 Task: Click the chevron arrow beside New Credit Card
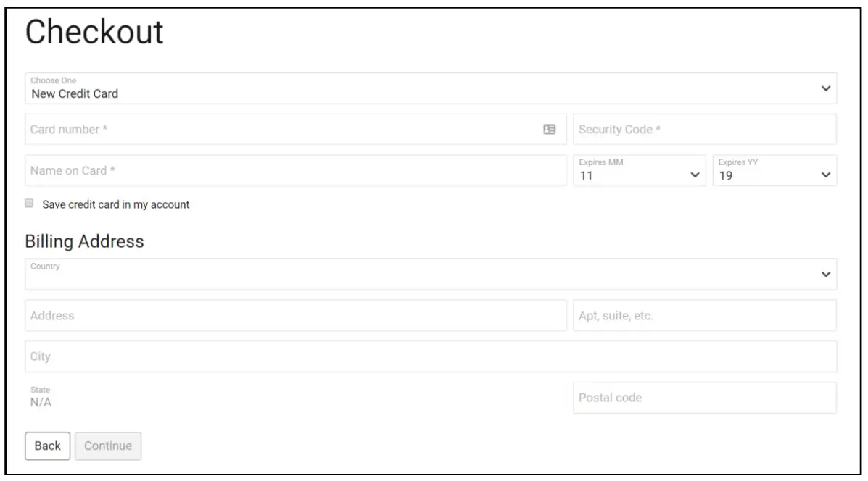click(825, 88)
